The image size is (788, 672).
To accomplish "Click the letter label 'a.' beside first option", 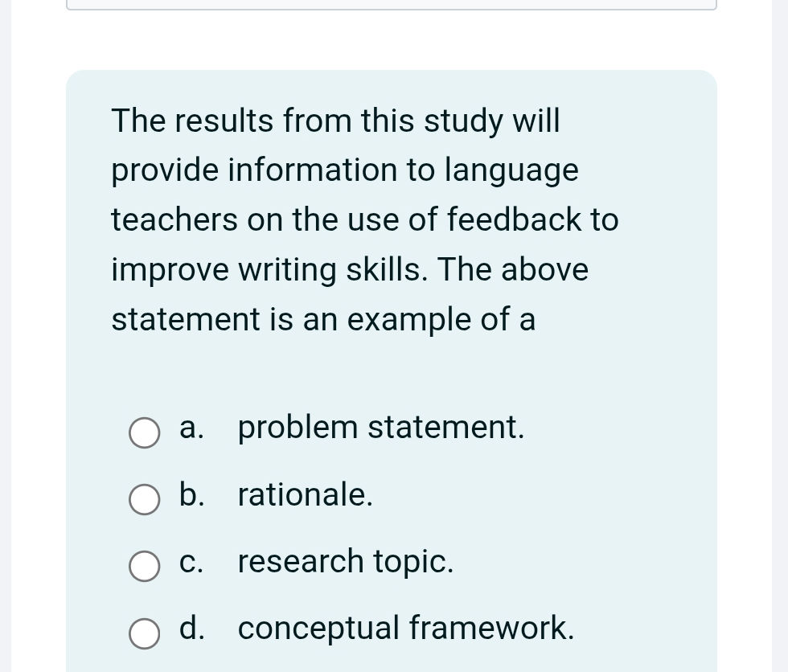I will (191, 428).
